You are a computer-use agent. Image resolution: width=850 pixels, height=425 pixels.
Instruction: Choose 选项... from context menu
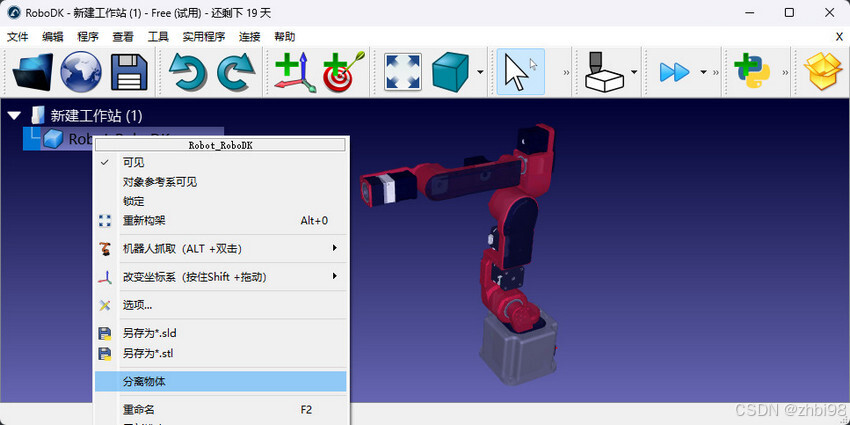pyautogui.click(x=221, y=305)
